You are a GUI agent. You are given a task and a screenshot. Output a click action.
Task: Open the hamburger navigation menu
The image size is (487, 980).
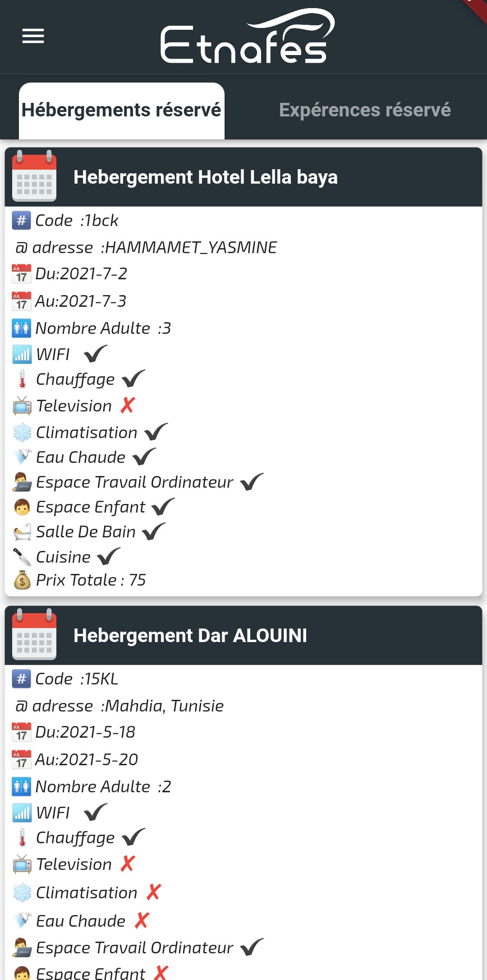[x=33, y=36]
